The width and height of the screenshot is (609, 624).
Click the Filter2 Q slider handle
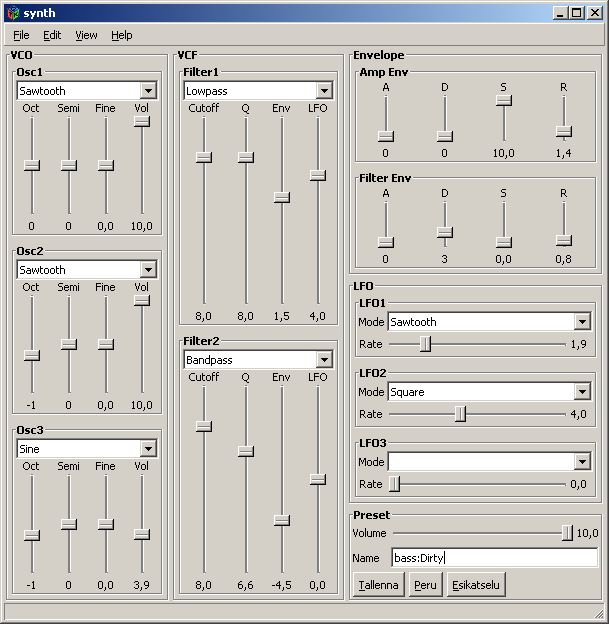[x=246, y=451]
